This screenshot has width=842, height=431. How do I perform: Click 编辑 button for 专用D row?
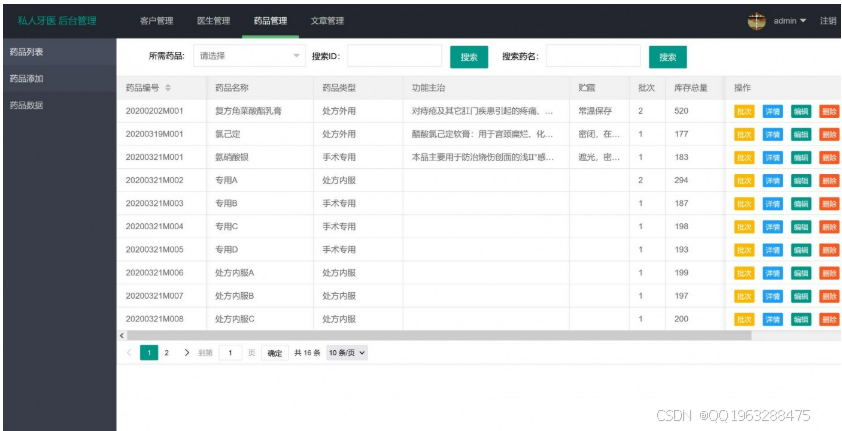(801, 250)
